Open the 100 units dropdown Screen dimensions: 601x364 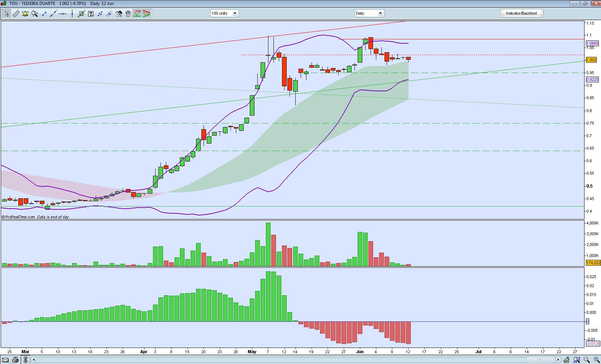click(224, 13)
